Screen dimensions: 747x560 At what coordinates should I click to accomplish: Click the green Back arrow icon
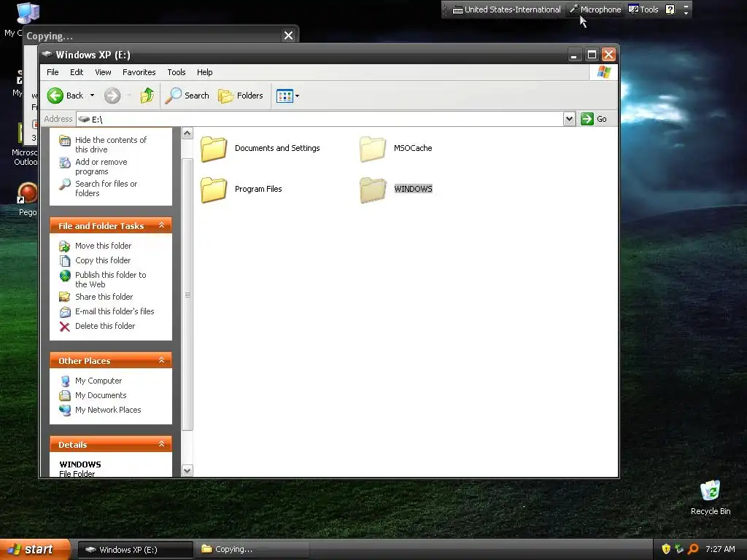point(55,96)
